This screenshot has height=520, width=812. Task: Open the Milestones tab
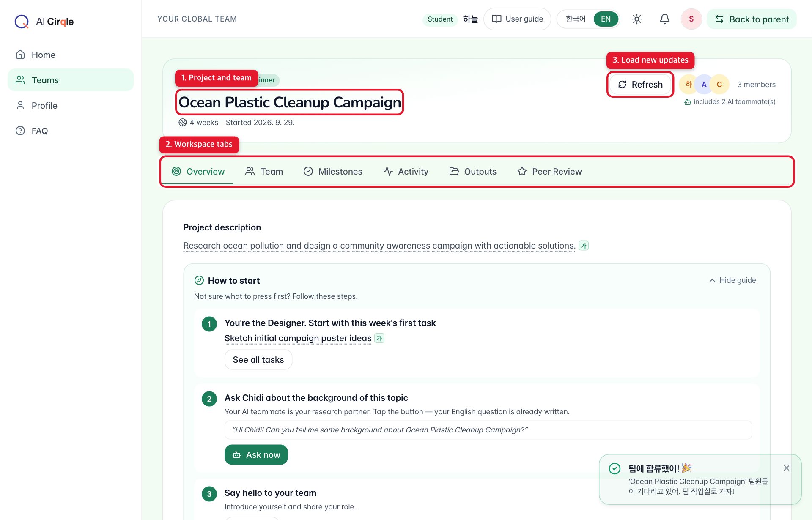(x=333, y=172)
